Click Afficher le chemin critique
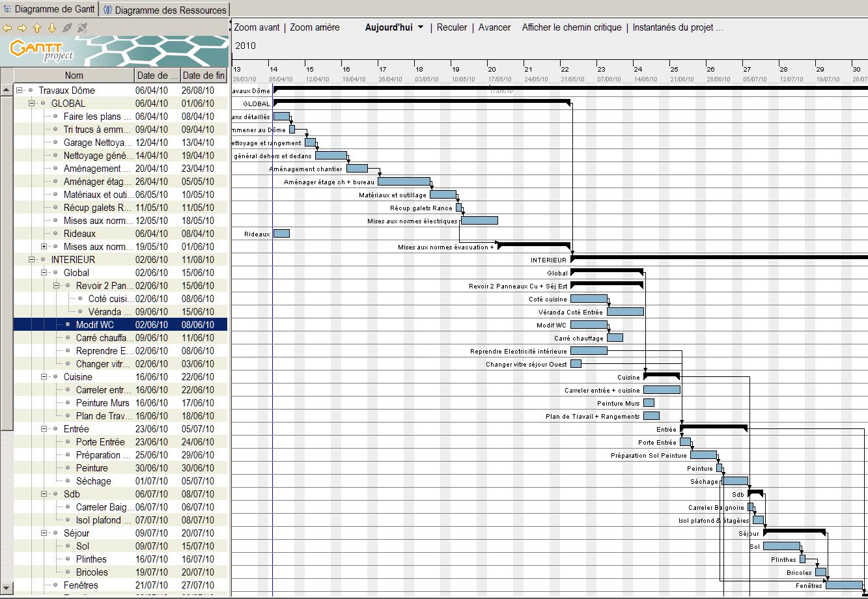The height and width of the screenshot is (599, 868). tap(571, 27)
